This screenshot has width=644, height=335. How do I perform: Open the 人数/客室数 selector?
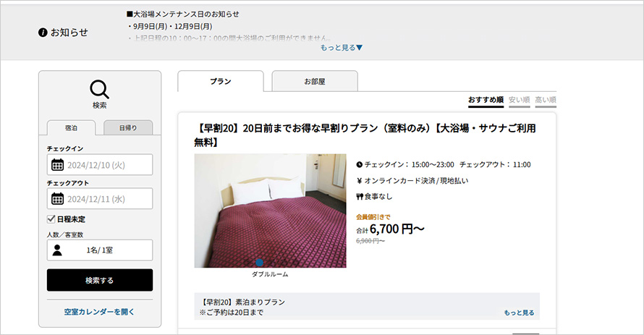tap(100, 250)
